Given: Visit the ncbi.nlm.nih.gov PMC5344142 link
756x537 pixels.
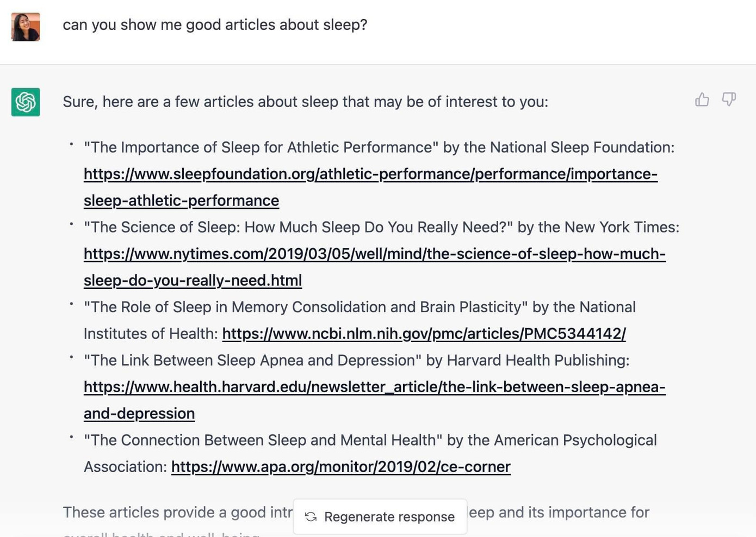Looking at the screenshot, I should pyautogui.click(x=424, y=334).
